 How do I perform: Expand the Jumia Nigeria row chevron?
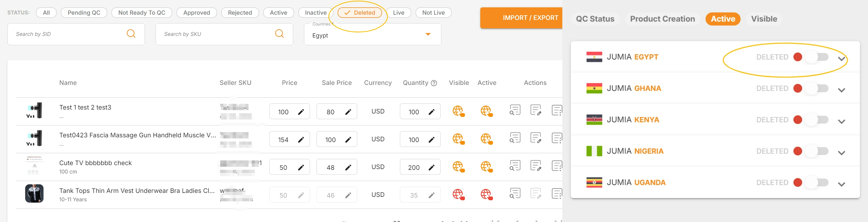tap(841, 153)
